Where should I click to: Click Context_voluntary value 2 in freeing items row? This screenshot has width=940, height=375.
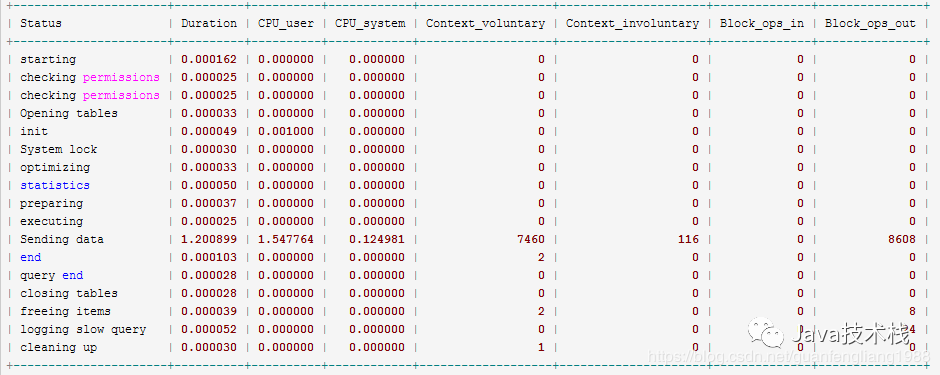coord(541,311)
